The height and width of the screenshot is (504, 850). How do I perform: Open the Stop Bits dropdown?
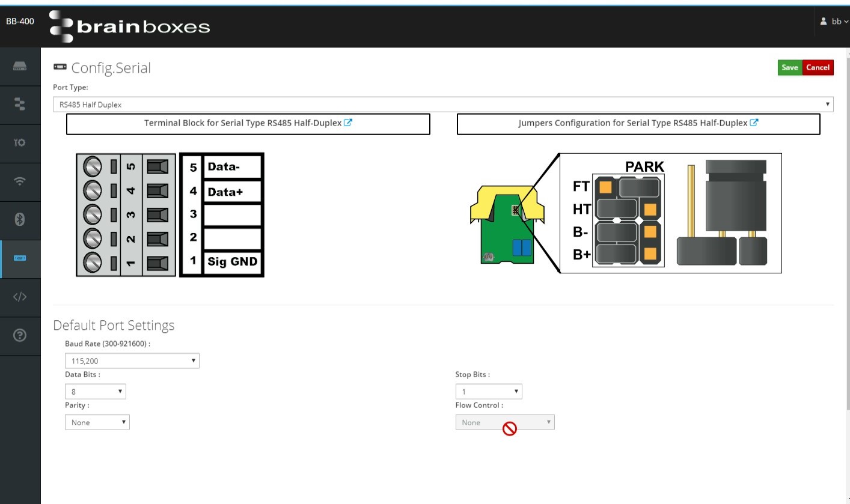point(488,392)
